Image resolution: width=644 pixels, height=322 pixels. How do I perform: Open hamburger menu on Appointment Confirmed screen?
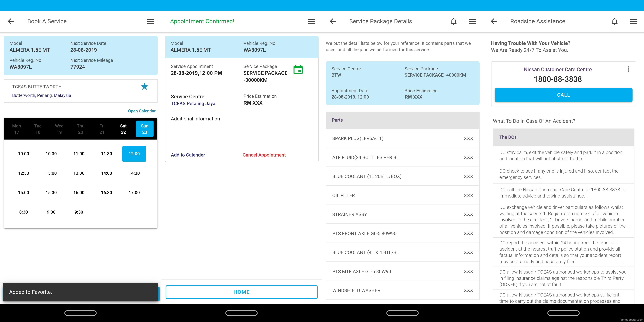pyautogui.click(x=312, y=21)
